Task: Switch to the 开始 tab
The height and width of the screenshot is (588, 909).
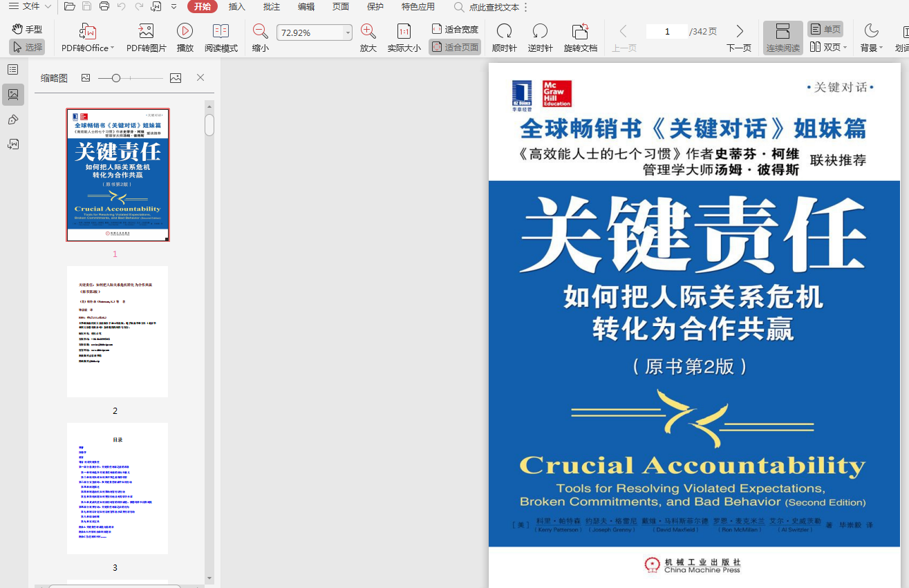Action: coord(203,7)
